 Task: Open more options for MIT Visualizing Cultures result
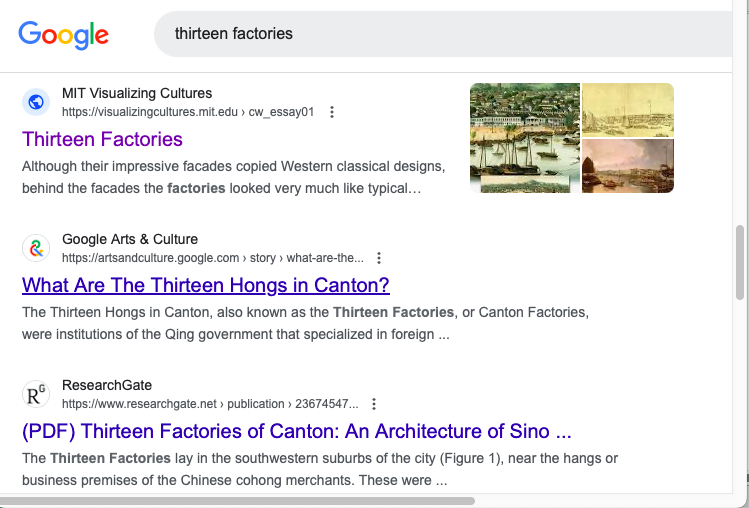(x=333, y=112)
